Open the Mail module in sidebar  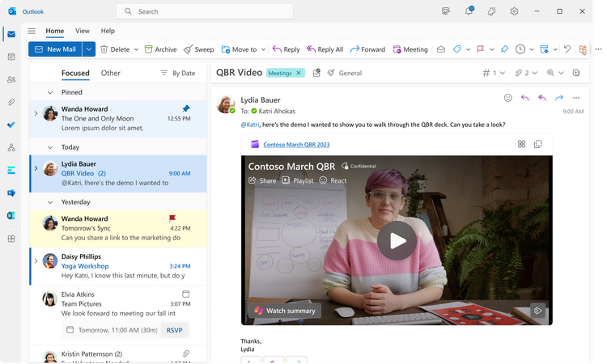11,34
